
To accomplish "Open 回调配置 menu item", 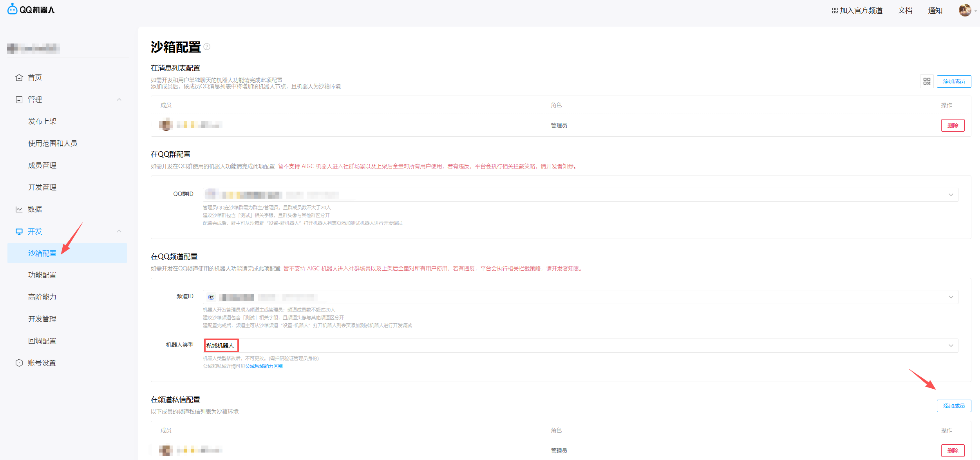I will 42,341.
